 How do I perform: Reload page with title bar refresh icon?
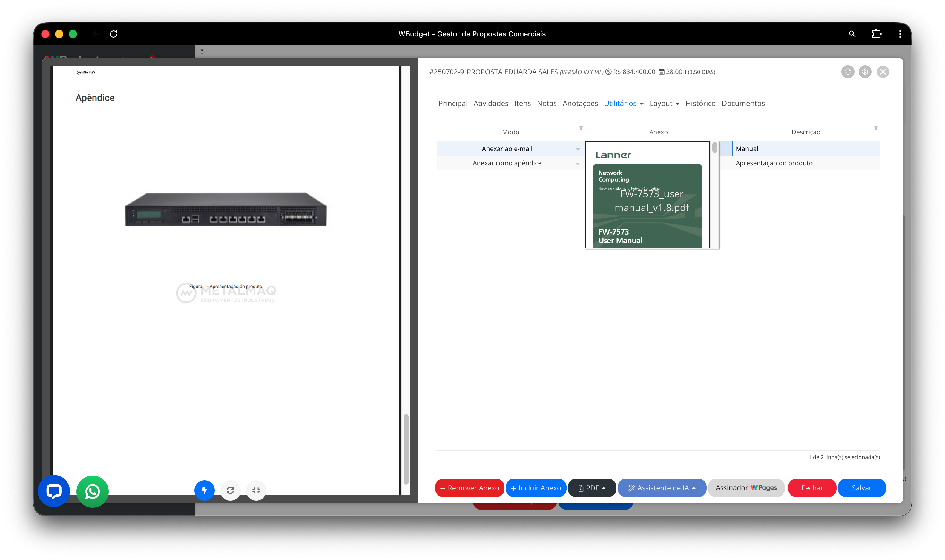[x=113, y=34]
